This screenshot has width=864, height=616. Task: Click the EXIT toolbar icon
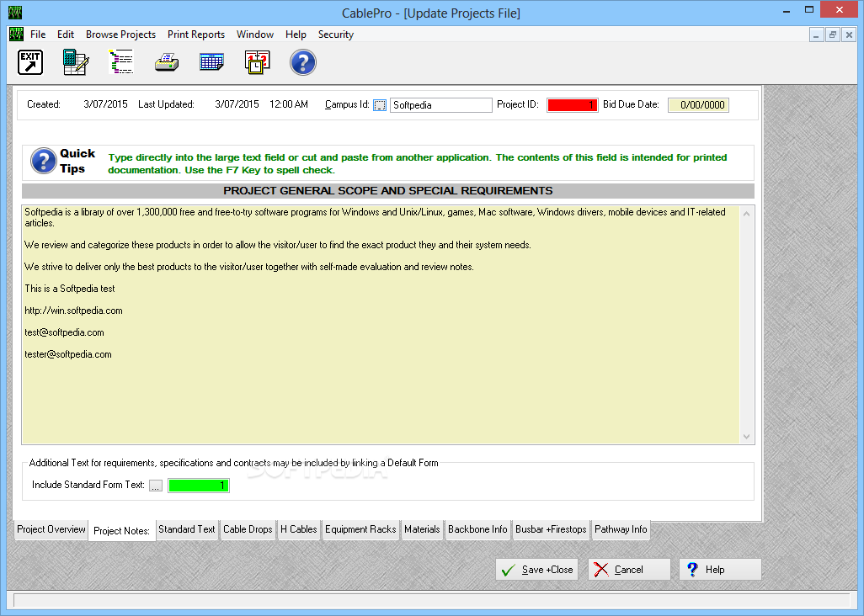pos(29,62)
